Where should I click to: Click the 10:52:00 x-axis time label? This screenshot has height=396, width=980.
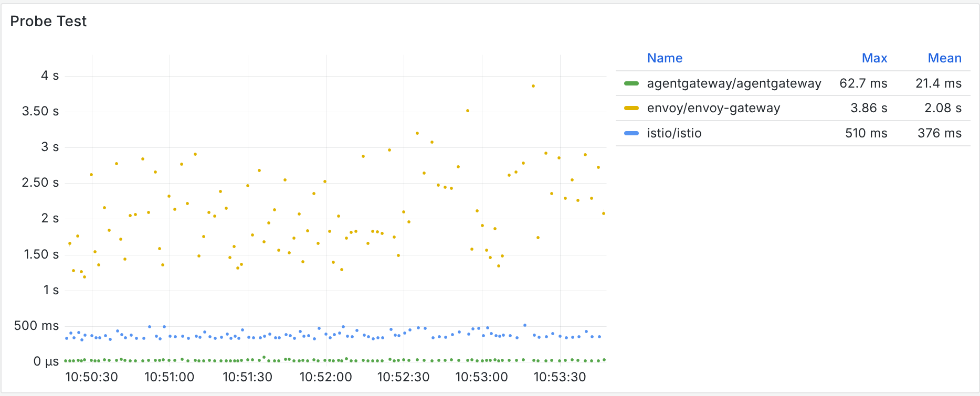coord(325,377)
